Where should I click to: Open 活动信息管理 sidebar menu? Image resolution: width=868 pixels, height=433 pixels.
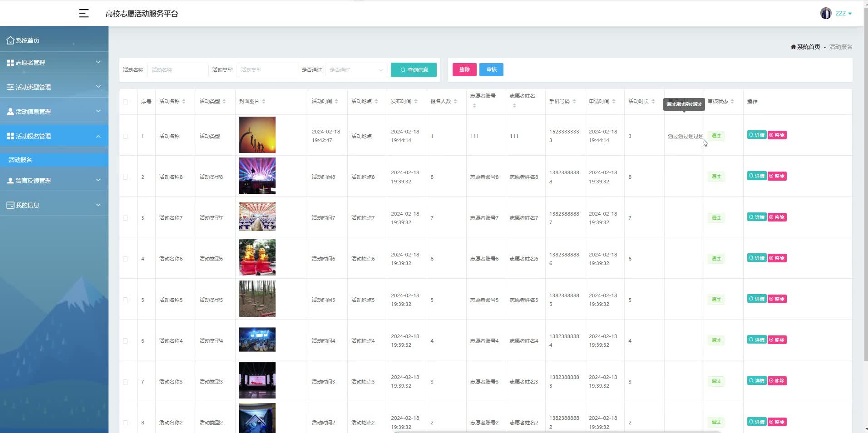click(54, 112)
